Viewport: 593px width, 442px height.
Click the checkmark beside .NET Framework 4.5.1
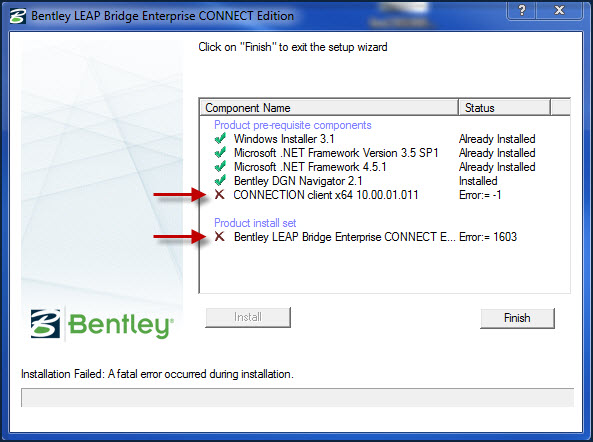click(220, 167)
